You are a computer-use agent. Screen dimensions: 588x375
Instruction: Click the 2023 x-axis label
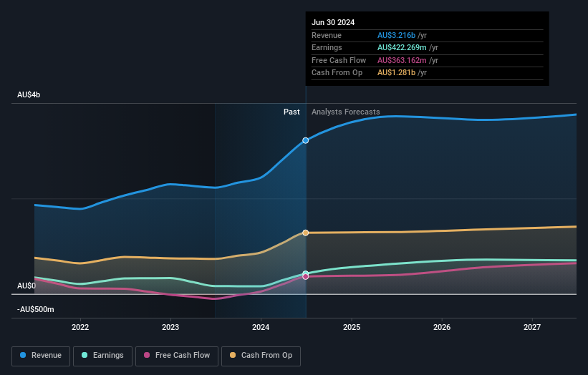click(x=170, y=327)
